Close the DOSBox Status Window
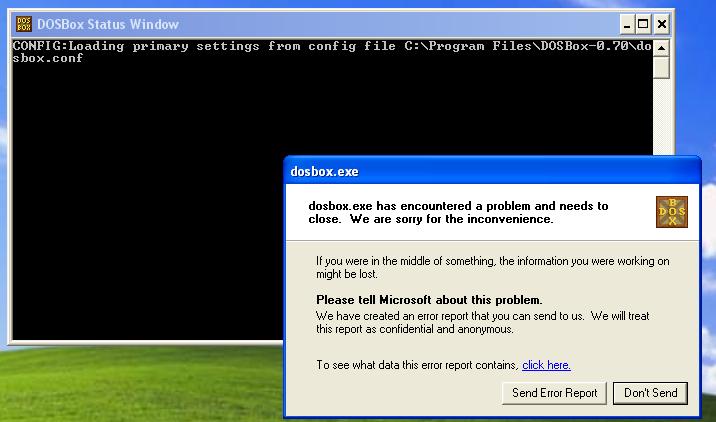Viewport: 716px width, 422px height. click(662, 24)
